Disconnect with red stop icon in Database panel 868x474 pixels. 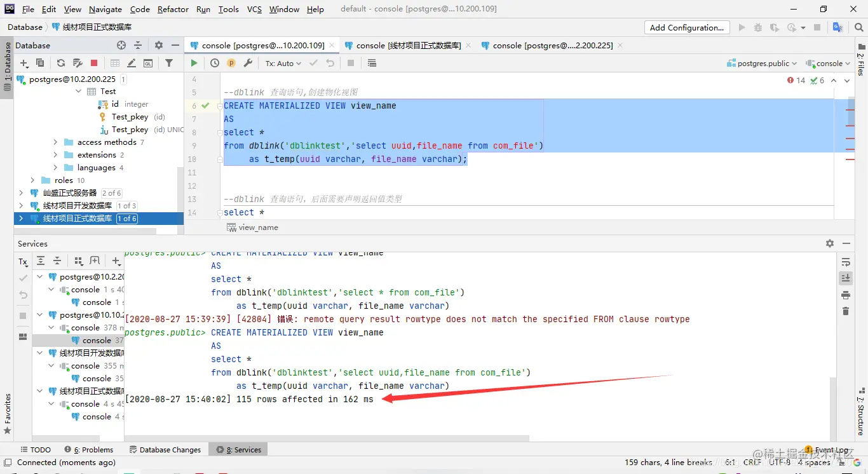coord(94,63)
